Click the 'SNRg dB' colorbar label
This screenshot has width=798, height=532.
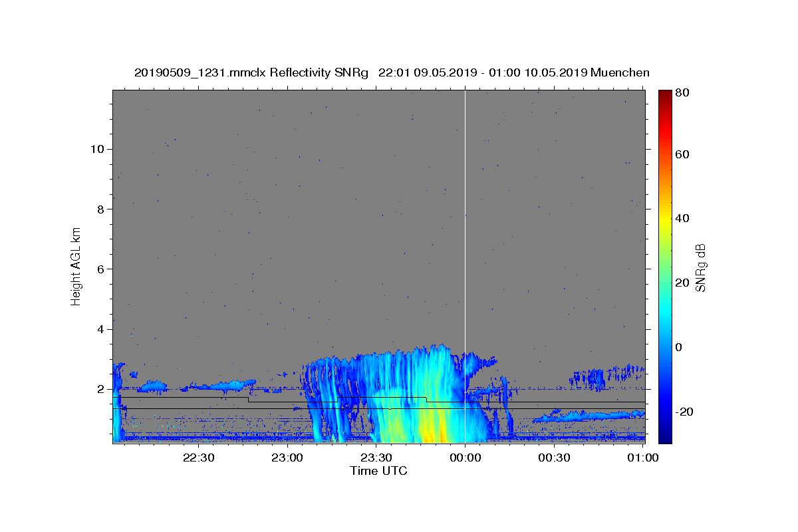(x=700, y=267)
